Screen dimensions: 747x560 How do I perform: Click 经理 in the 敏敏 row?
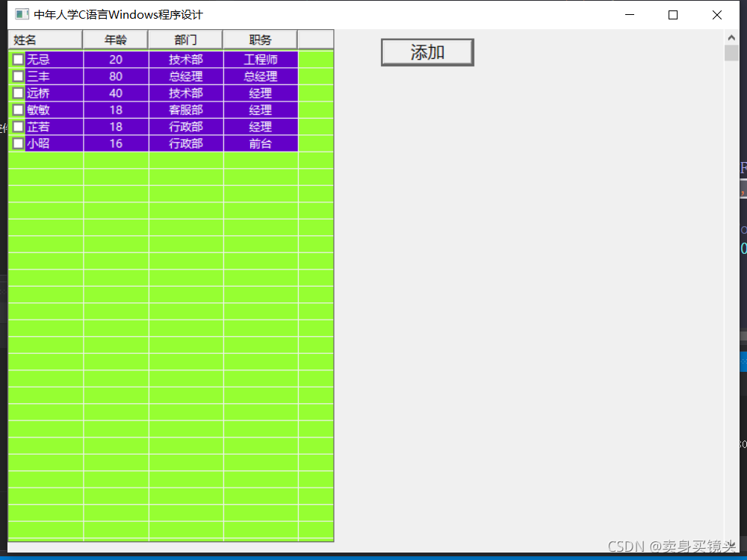tap(261, 110)
